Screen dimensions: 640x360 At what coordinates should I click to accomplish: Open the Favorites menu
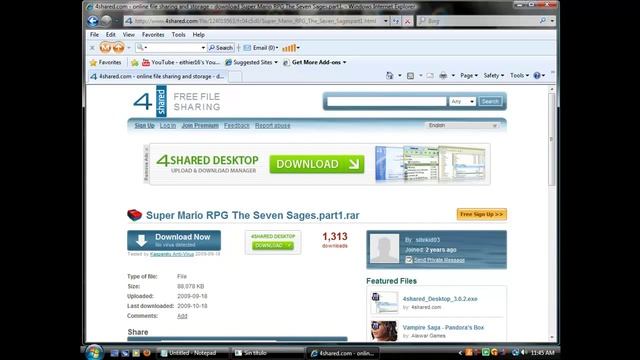[x=153, y=35]
